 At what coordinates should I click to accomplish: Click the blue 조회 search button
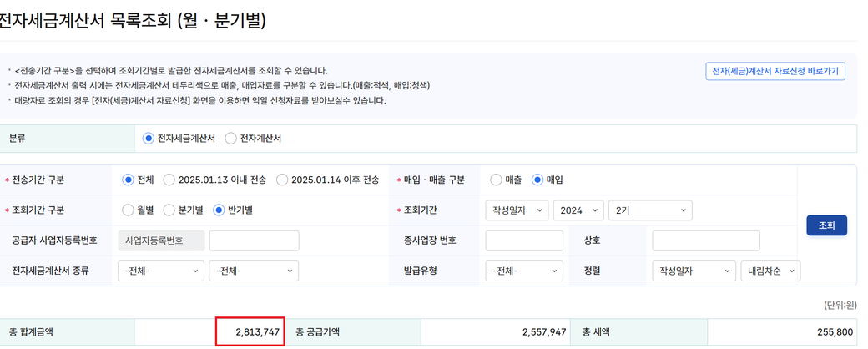(x=826, y=225)
